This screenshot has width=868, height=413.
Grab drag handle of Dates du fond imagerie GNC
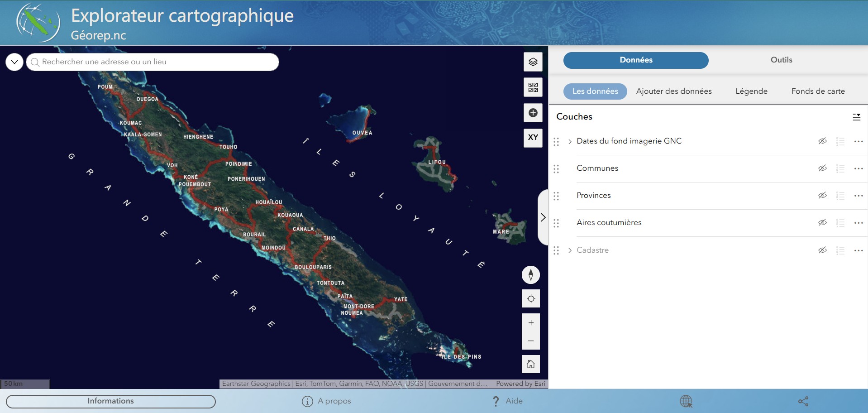[556, 142]
